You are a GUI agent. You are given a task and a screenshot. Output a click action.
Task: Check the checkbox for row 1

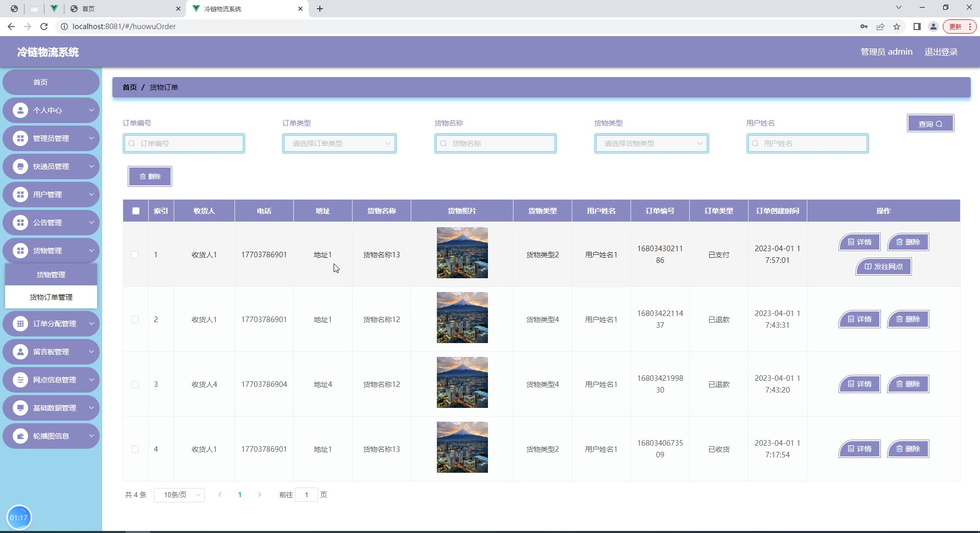(135, 255)
